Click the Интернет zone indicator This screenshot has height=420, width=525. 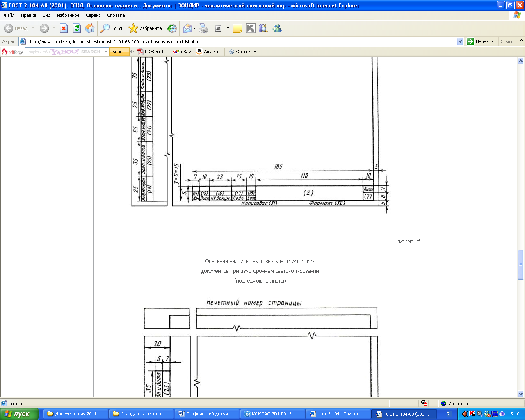454,404
